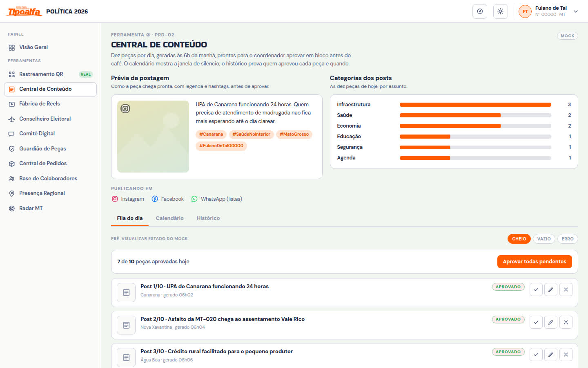Reject Post 1/10 with X icon
Image resolution: width=588 pixels, height=368 pixels.
tap(566, 290)
